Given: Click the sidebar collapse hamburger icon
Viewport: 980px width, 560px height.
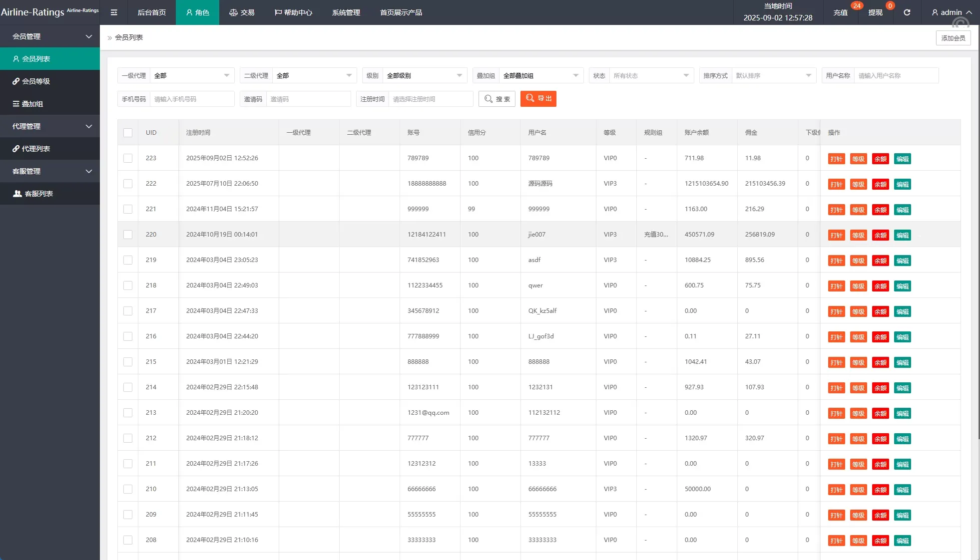Looking at the screenshot, I should click(114, 12).
